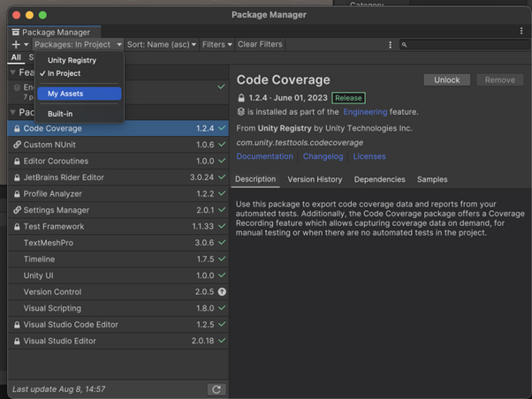
Task: Select the TextMeshPro package
Action: coord(118,243)
